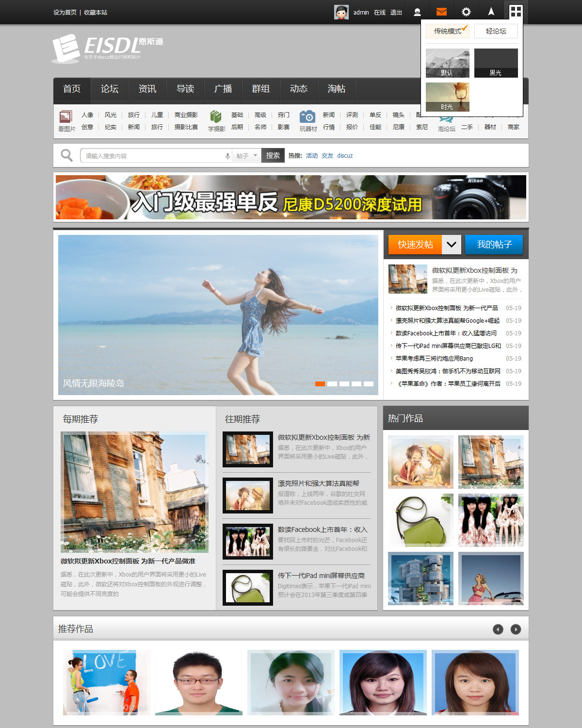
Task: Open 美图秀秀吴欣鸿 news list item
Action: [x=448, y=371]
